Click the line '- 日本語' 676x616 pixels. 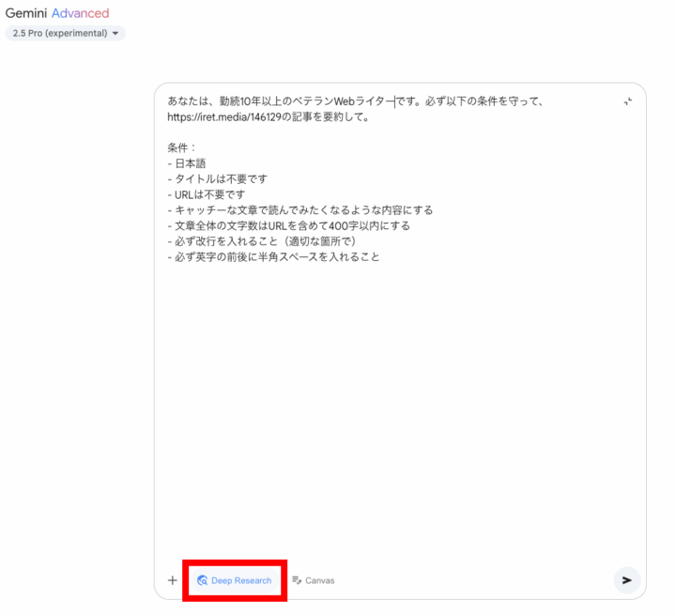(187, 163)
